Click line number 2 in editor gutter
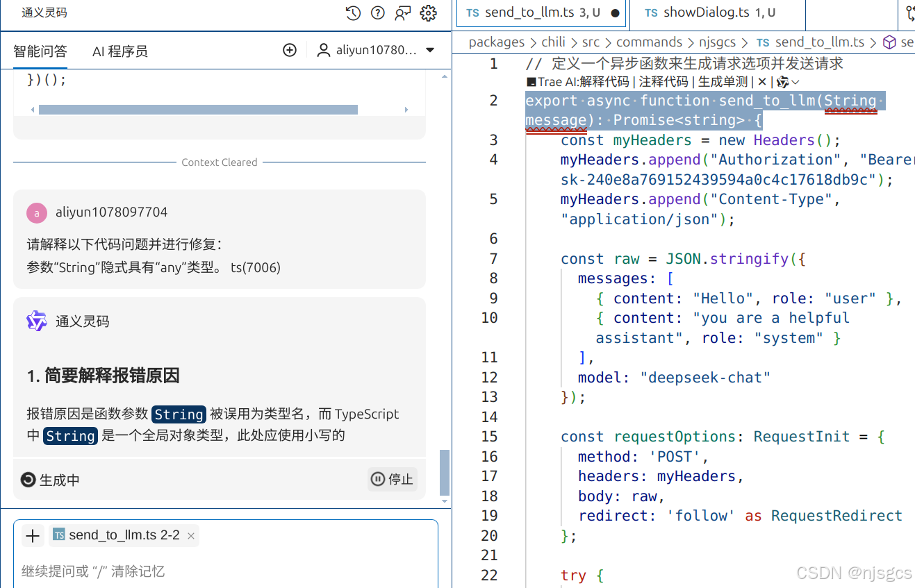Viewport: 915px width, 588px height. 493,101
